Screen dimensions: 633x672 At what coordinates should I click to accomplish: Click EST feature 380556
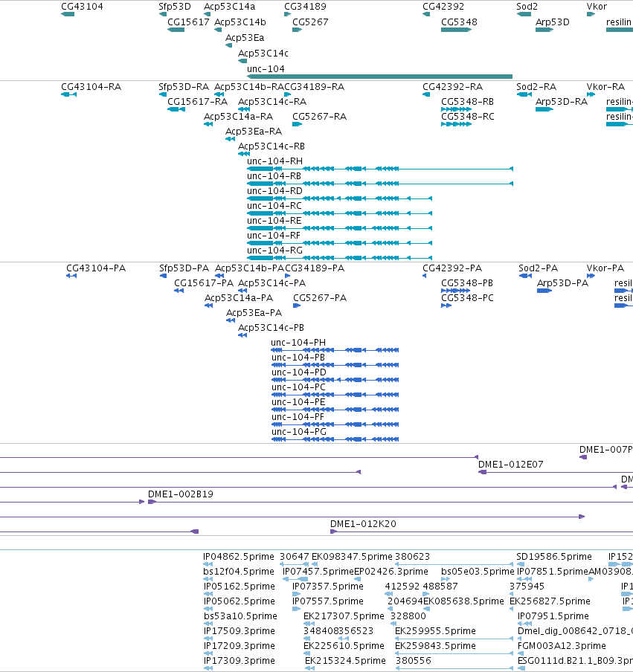[454, 668]
